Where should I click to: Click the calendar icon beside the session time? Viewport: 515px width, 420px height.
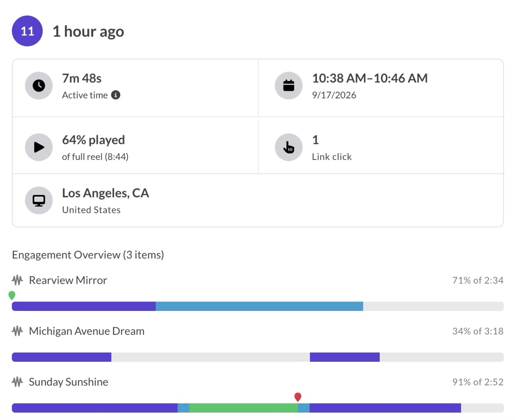(288, 85)
